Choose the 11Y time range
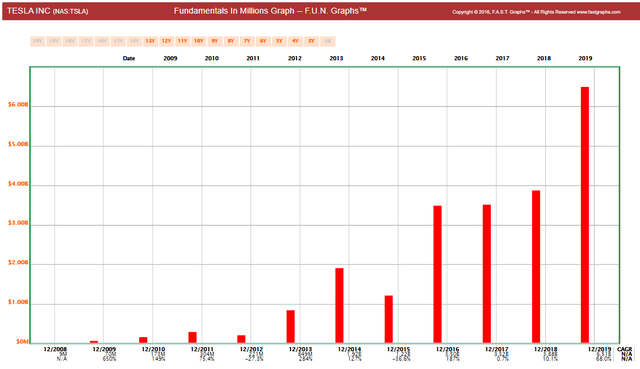The height and width of the screenshot is (369, 640). pos(182,41)
